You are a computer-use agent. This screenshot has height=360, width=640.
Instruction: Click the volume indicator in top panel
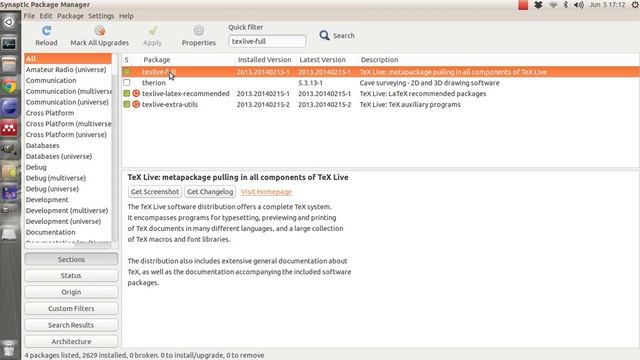click(x=579, y=5)
